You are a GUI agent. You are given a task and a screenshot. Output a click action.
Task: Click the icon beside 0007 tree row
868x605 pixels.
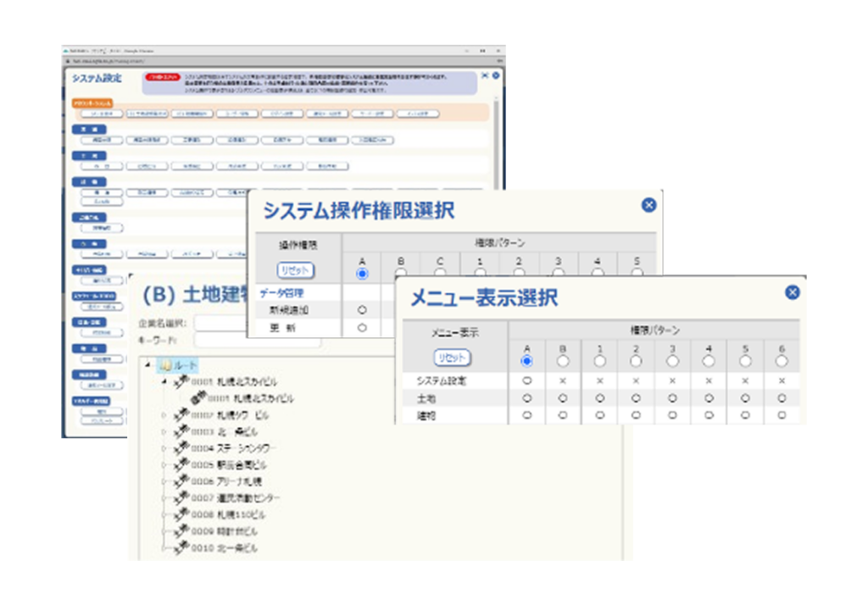click(x=181, y=497)
